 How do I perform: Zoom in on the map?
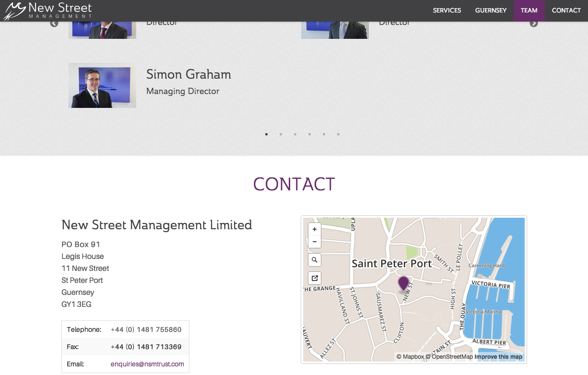point(315,230)
